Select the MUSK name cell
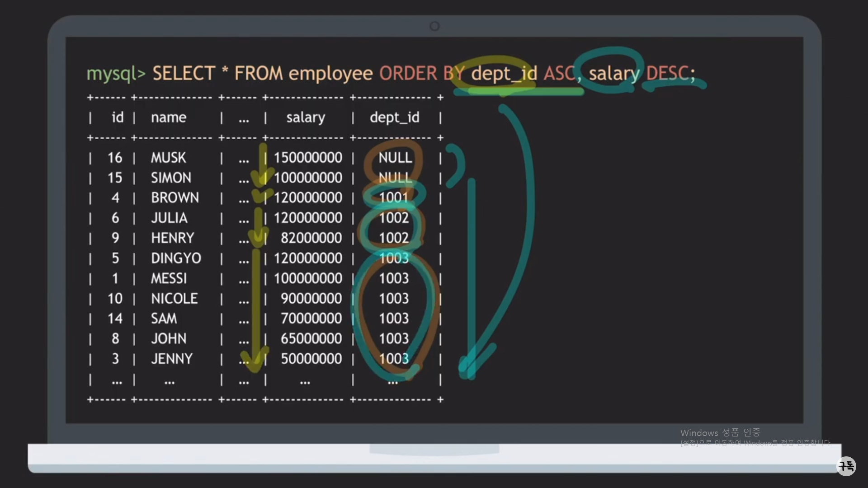Screen dimensions: 868x488 pos(168,158)
